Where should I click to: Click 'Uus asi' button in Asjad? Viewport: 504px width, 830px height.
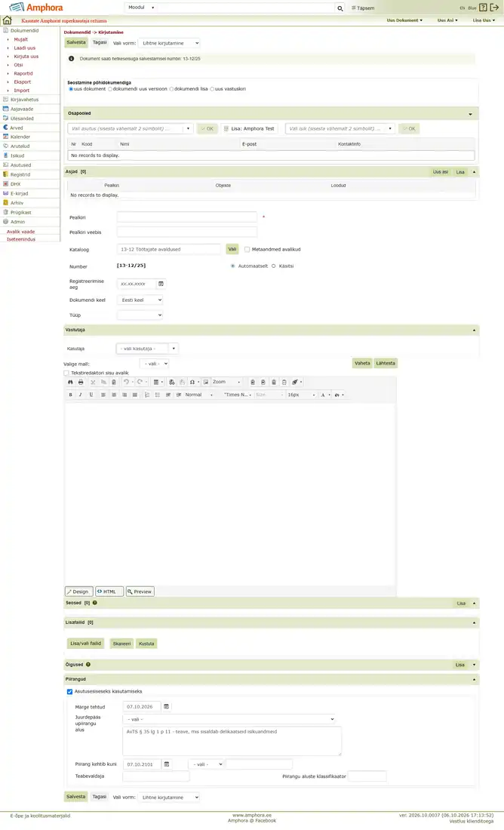(441, 172)
